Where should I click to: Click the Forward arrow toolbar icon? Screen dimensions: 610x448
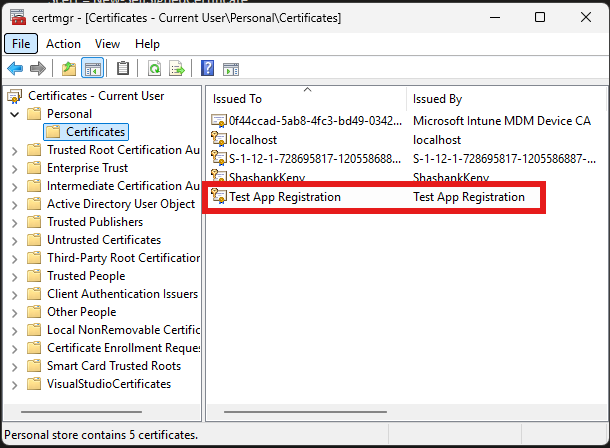coord(38,68)
